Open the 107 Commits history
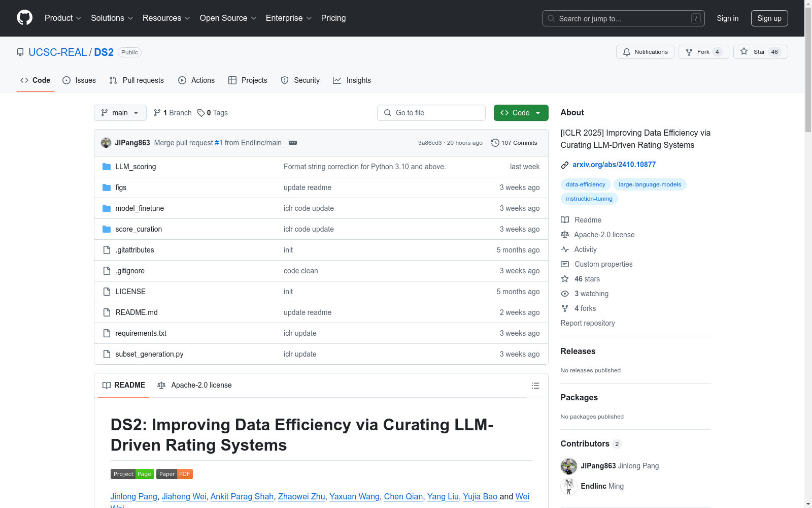The image size is (812, 508). click(x=514, y=143)
